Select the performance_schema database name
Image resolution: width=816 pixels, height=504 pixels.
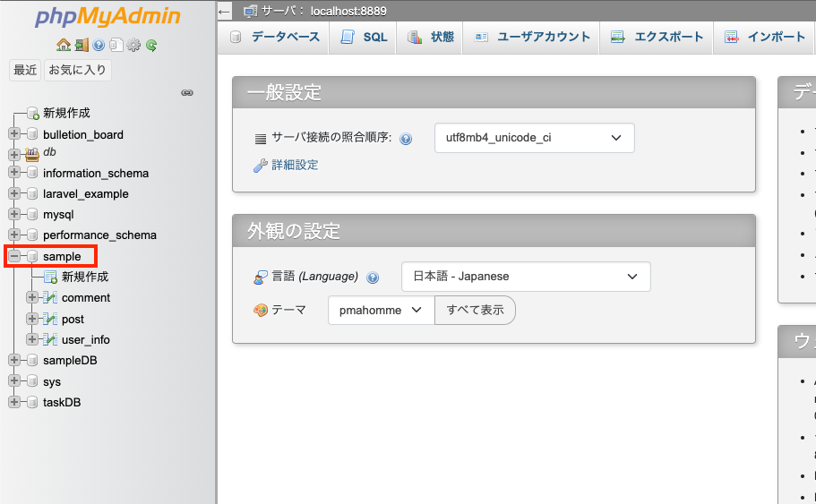(100, 235)
